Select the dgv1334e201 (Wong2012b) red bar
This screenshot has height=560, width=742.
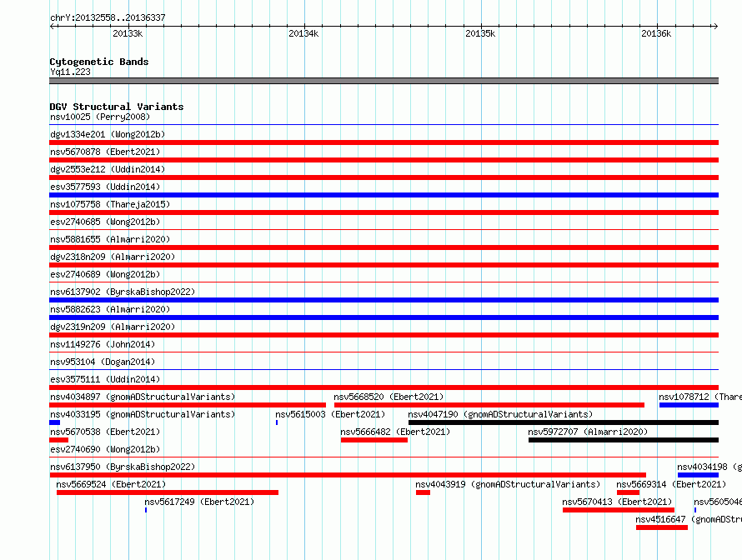coord(384,142)
